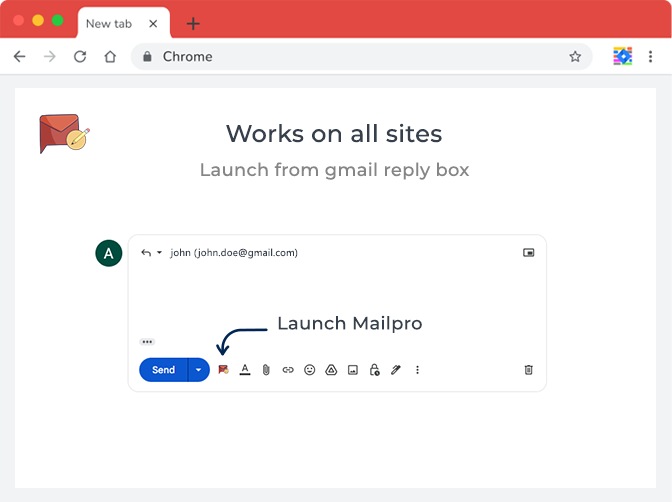
Task: Click the Chrome address bar
Action: click(x=350, y=57)
